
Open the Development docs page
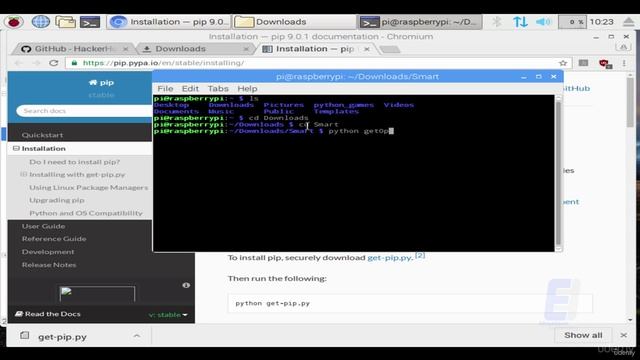pos(48,252)
